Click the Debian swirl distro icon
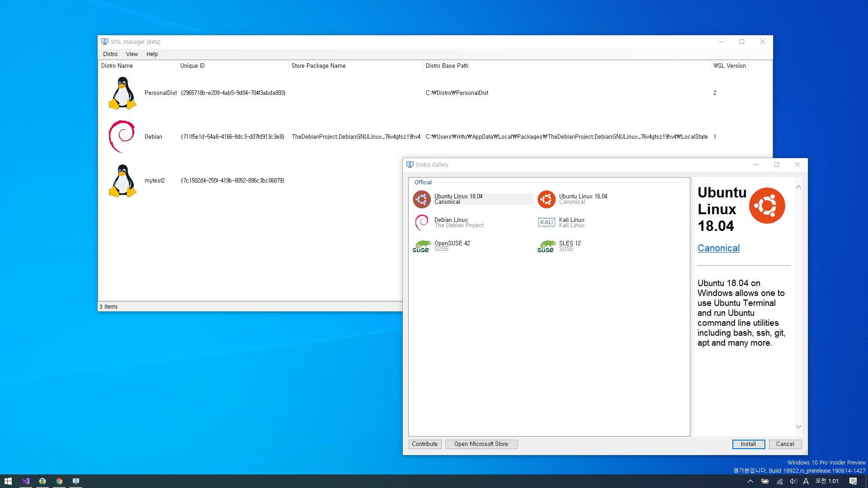 pos(122,136)
